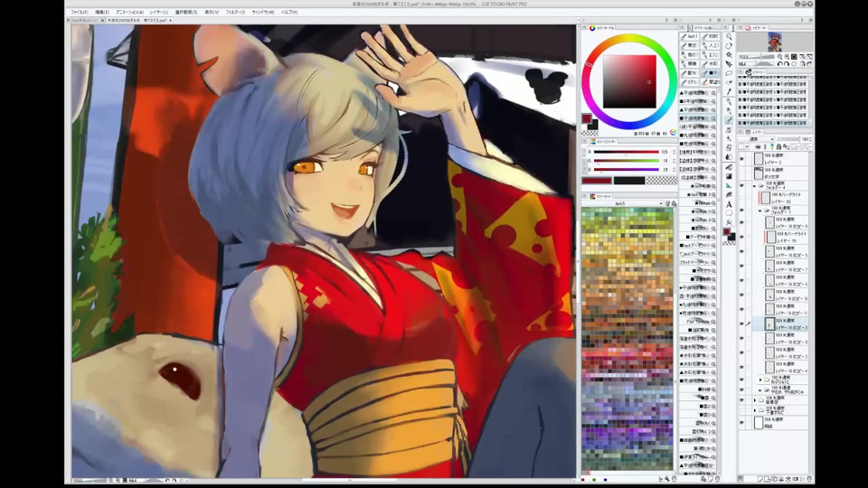Toggle visibility of フォルダー 1
Screen dimensions: 868x488
(741, 211)
